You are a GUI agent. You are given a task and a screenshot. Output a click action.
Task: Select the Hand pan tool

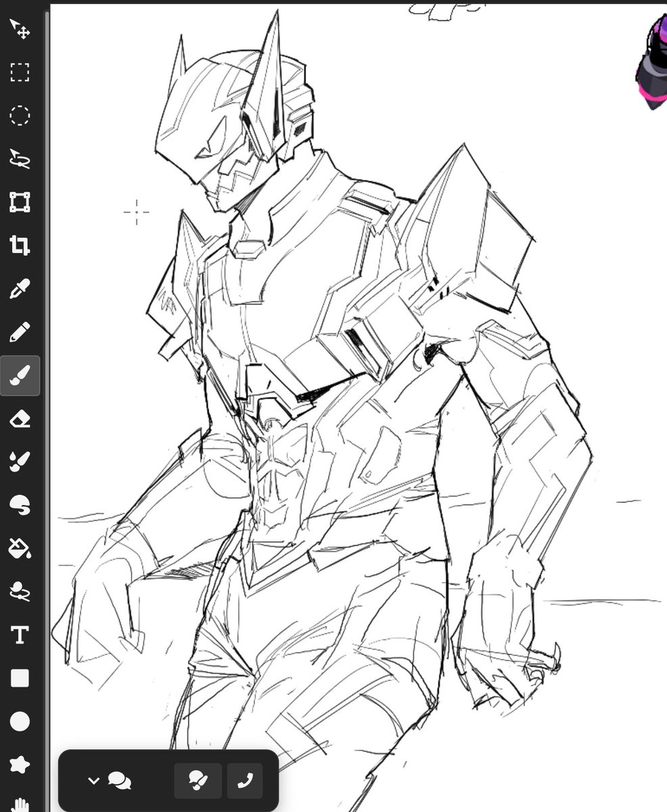coord(20,803)
